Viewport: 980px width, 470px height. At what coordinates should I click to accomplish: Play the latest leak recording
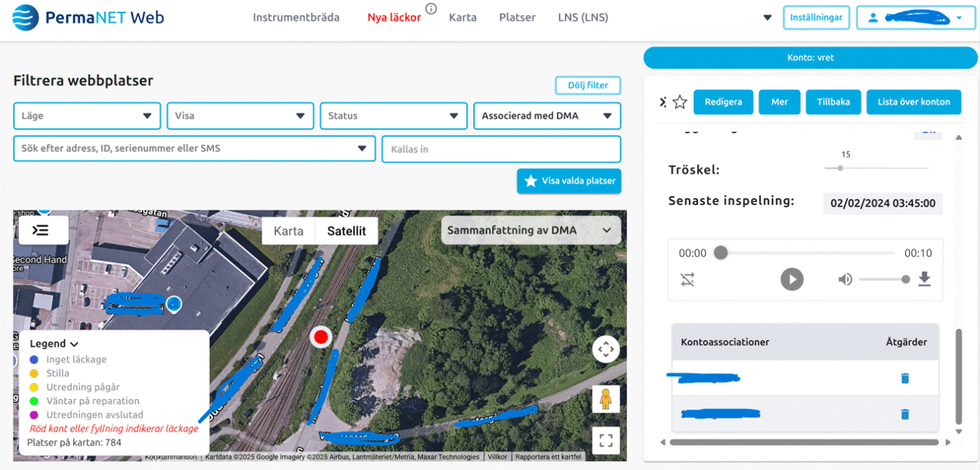coord(792,280)
